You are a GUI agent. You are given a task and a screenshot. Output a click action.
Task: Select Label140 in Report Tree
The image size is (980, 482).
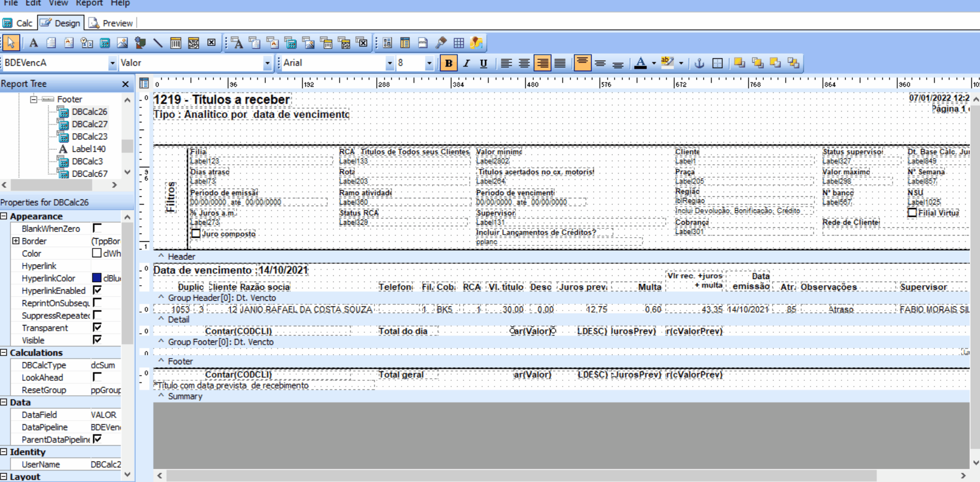88,149
